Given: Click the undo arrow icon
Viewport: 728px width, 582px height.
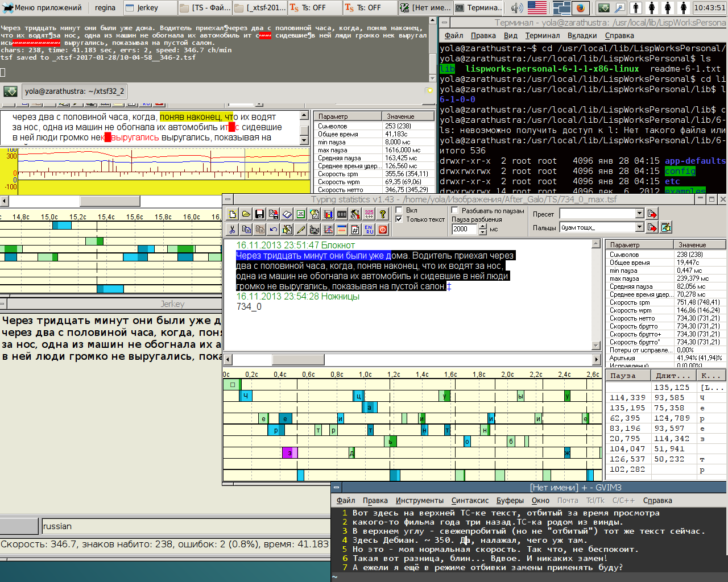Looking at the screenshot, I should tap(274, 230).
